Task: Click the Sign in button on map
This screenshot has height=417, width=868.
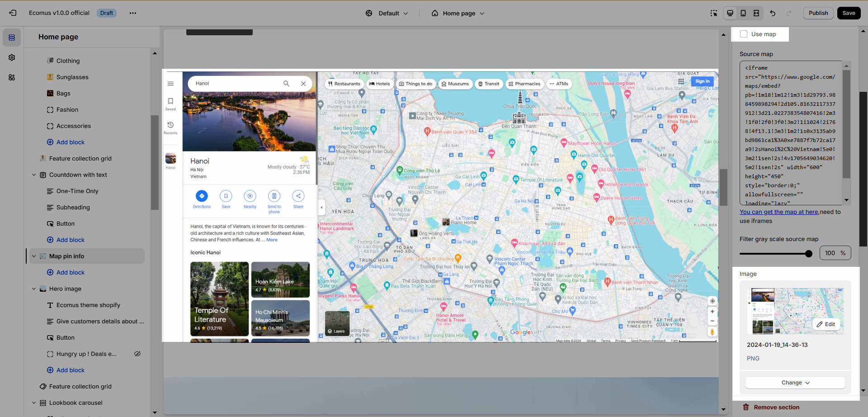Action: (702, 81)
